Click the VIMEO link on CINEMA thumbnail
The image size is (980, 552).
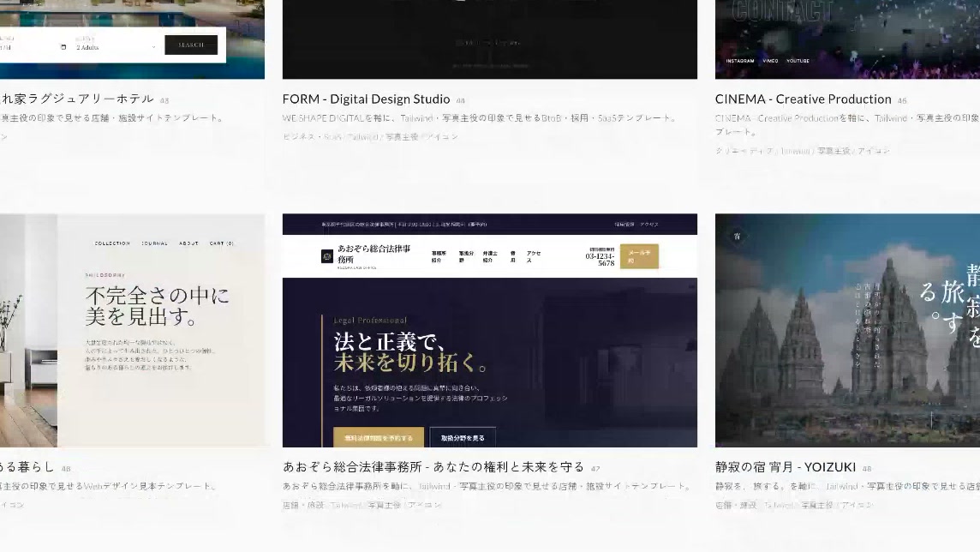[x=771, y=61]
